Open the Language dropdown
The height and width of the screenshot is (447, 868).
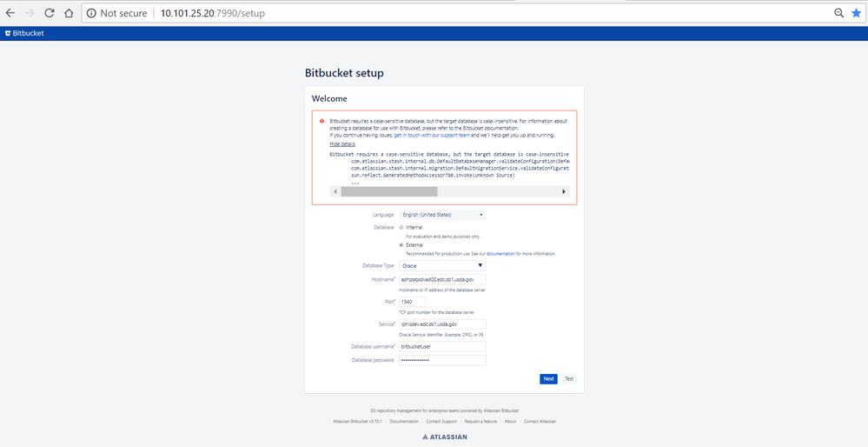[x=442, y=215]
